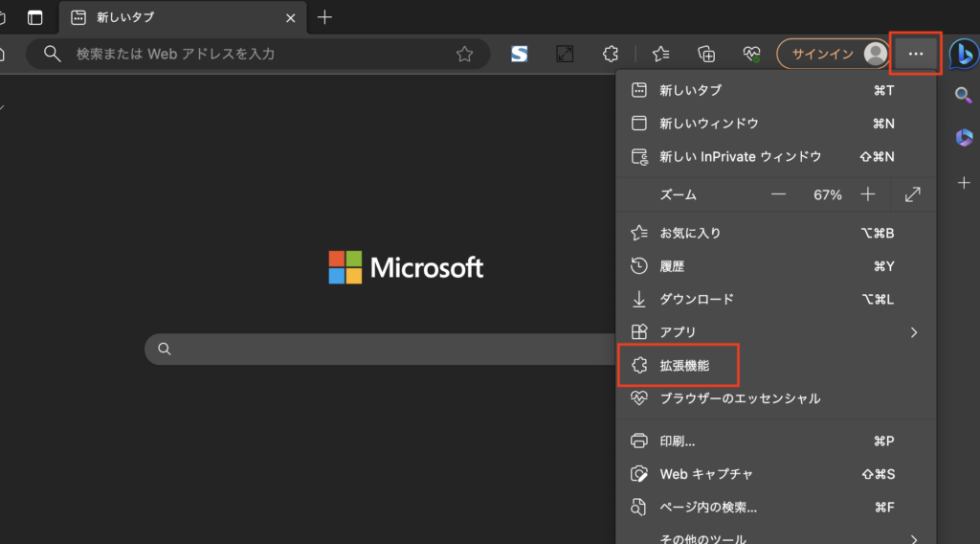Open Browser Essentials heart icon in toolbar
980x544 pixels.
point(752,55)
